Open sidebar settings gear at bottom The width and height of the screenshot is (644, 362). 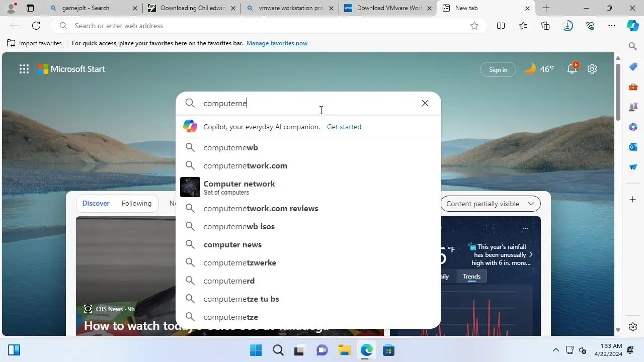[x=633, y=327]
